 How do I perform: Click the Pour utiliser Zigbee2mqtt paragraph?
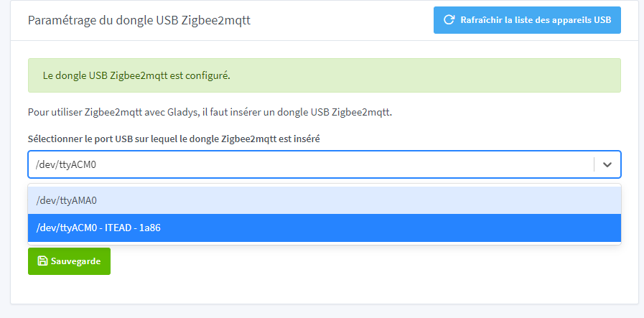point(210,112)
